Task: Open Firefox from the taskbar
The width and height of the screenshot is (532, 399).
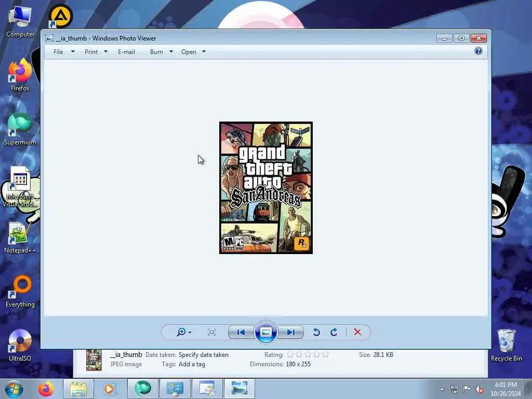Action: click(x=46, y=389)
